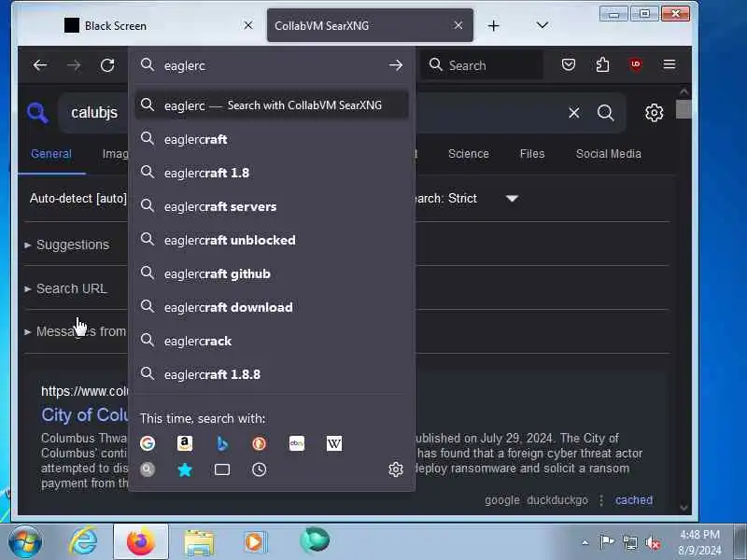747x560 pixels.
Task: Launch Internet Explorer from taskbar
Action: tap(83, 541)
